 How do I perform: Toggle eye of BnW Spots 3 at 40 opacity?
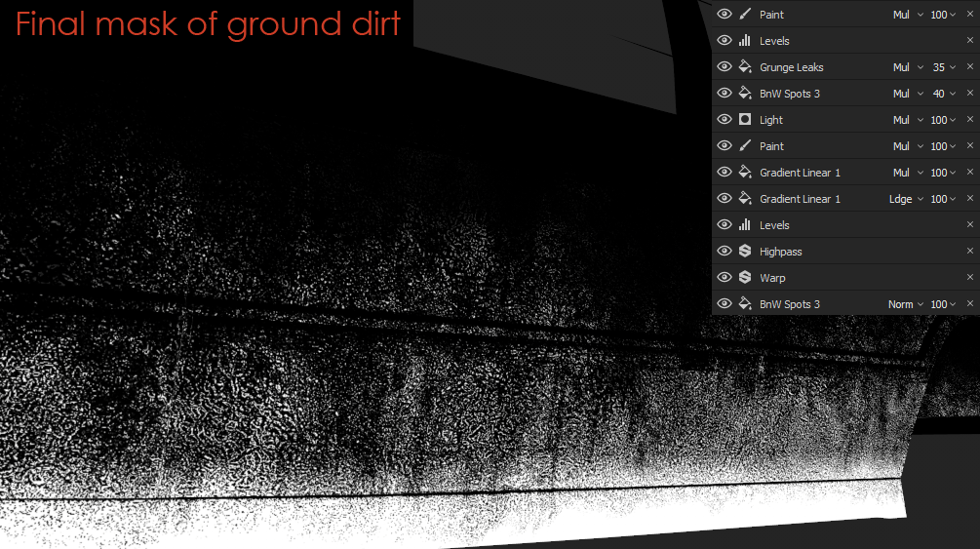click(x=724, y=93)
